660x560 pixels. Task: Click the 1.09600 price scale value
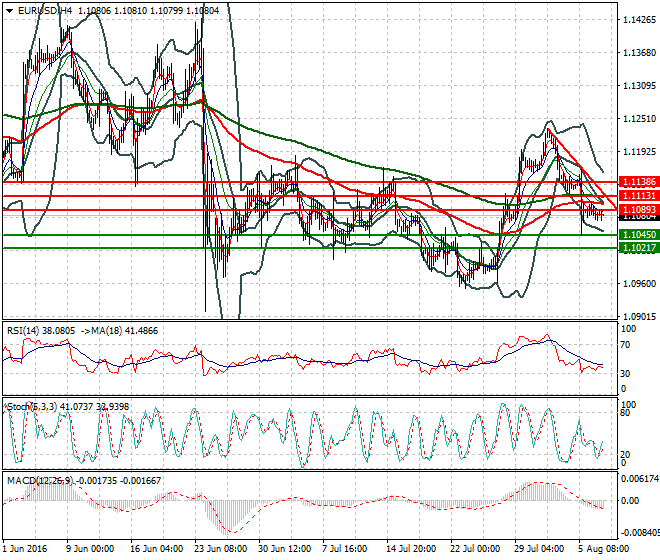pyautogui.click(x=638, y=284)
